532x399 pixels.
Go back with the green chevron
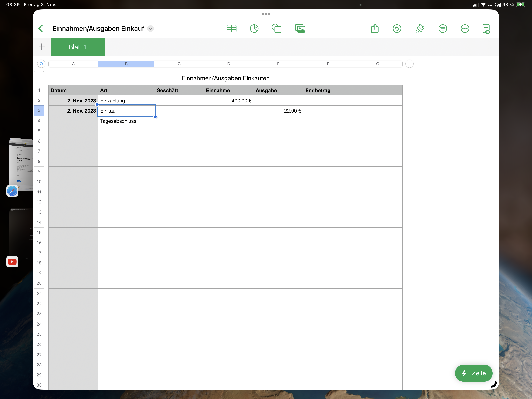click(41, 29)
